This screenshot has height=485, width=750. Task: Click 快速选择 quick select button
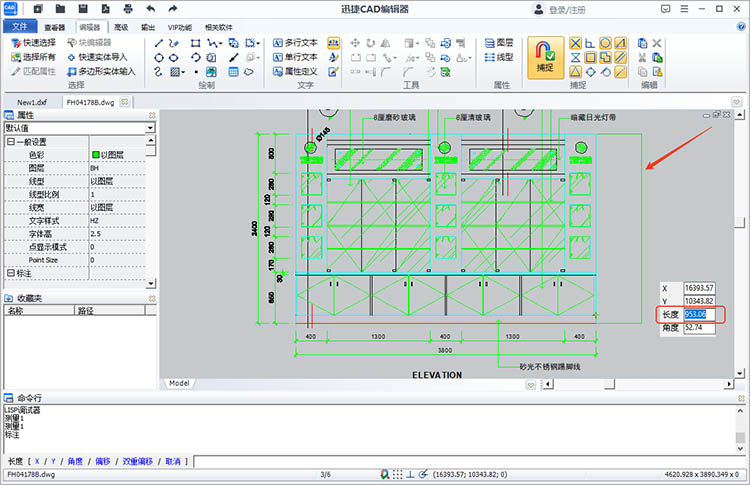33,43
